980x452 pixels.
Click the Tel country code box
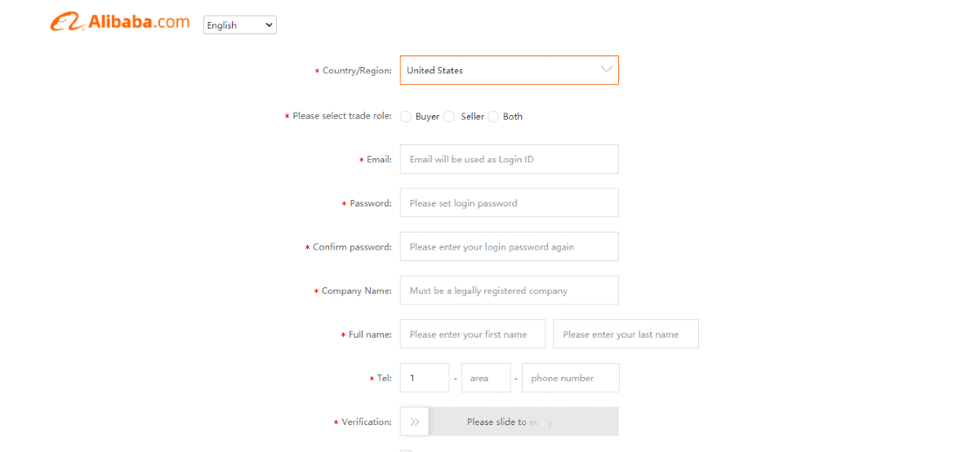pos(424,378)
